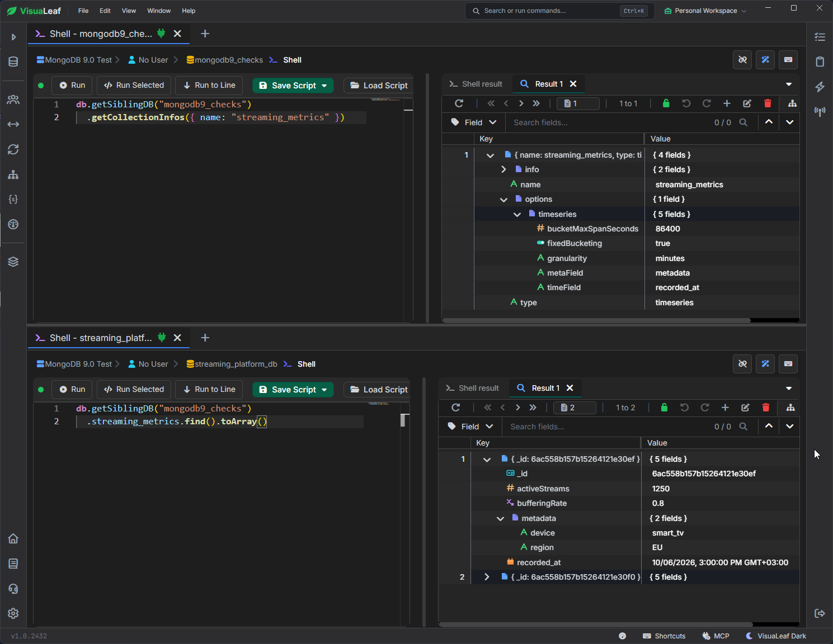Image resolution: width=833 pixels, height=644 pixels.
Task: Open the users and roles sidebar icon
Action: pyautogui.click(x=13, y=100)
